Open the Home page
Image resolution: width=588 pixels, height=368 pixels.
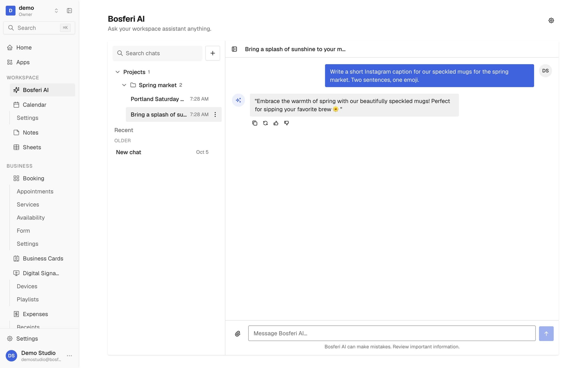pos(39,48)
